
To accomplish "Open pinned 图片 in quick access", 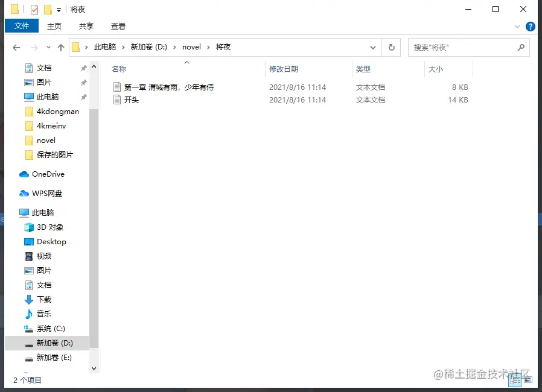I will [44, 83].
